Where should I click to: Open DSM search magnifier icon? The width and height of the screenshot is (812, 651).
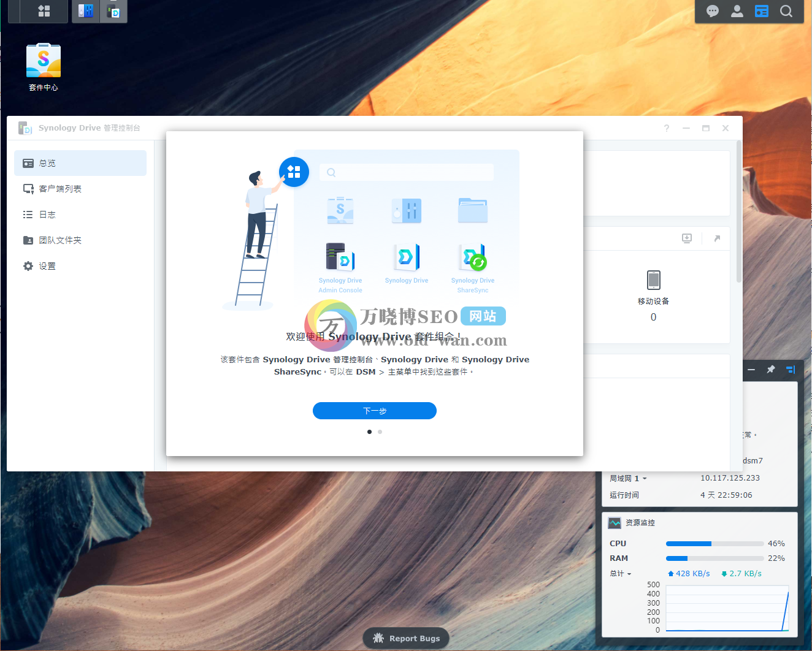[x=786, y=11]
